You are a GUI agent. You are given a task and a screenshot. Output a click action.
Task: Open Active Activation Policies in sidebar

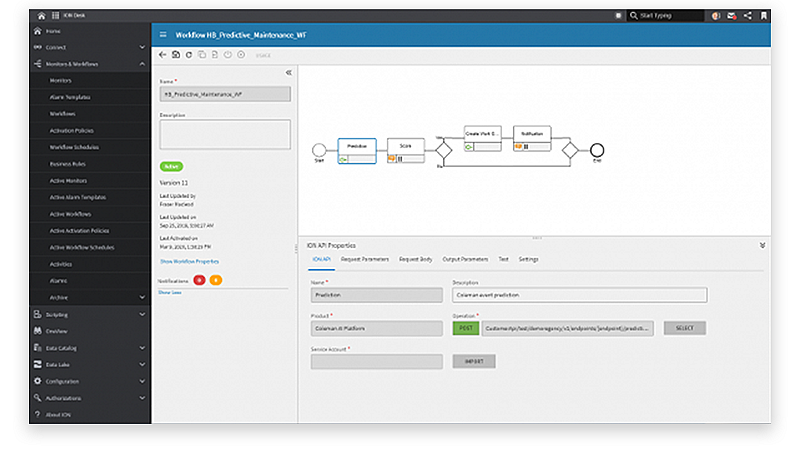[90, 231]
